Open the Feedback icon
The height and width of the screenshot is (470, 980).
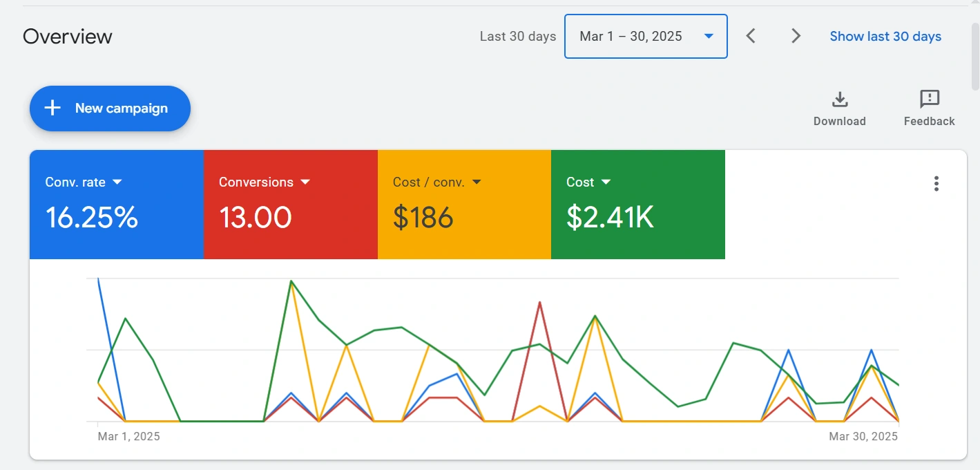[x=930, y=100]
